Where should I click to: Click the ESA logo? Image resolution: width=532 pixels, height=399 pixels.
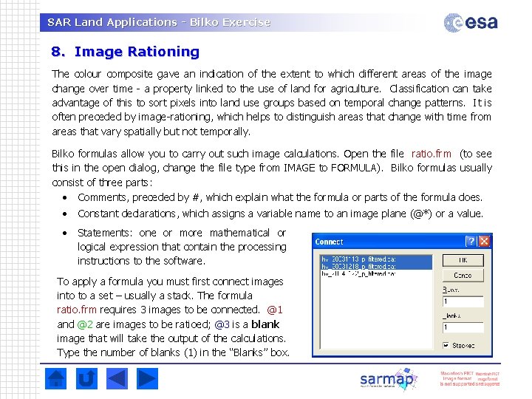point(471,23)
